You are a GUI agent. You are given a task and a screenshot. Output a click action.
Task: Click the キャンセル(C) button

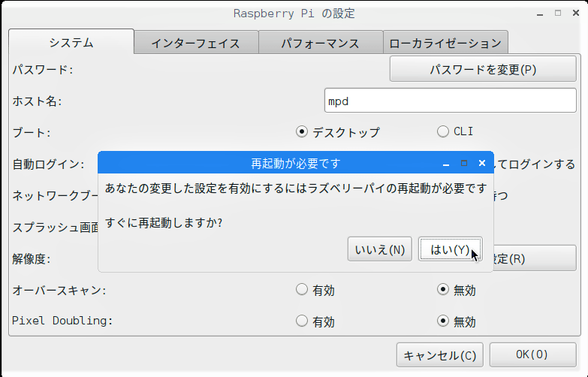click(439, 355)
